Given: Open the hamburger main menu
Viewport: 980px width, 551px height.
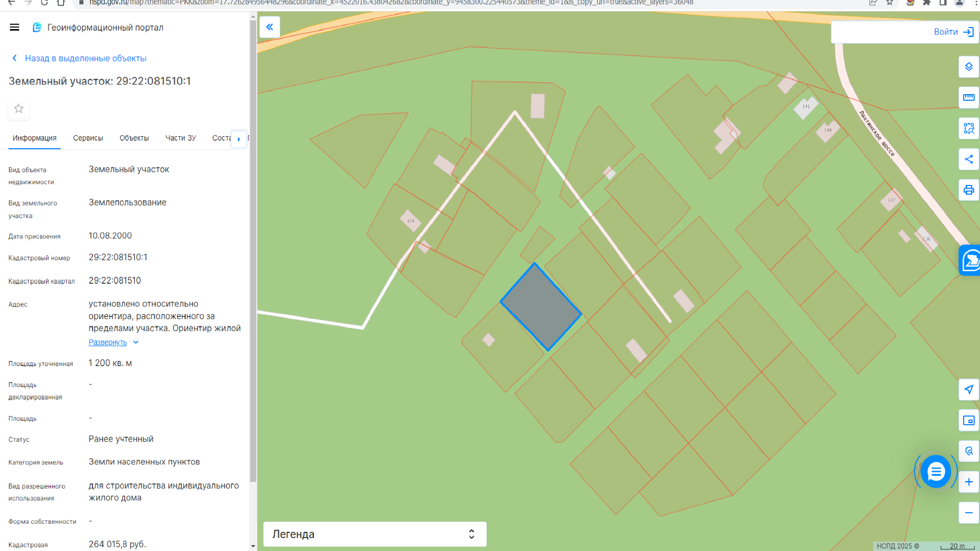Looking at the screenshot, I should (15, 27).
